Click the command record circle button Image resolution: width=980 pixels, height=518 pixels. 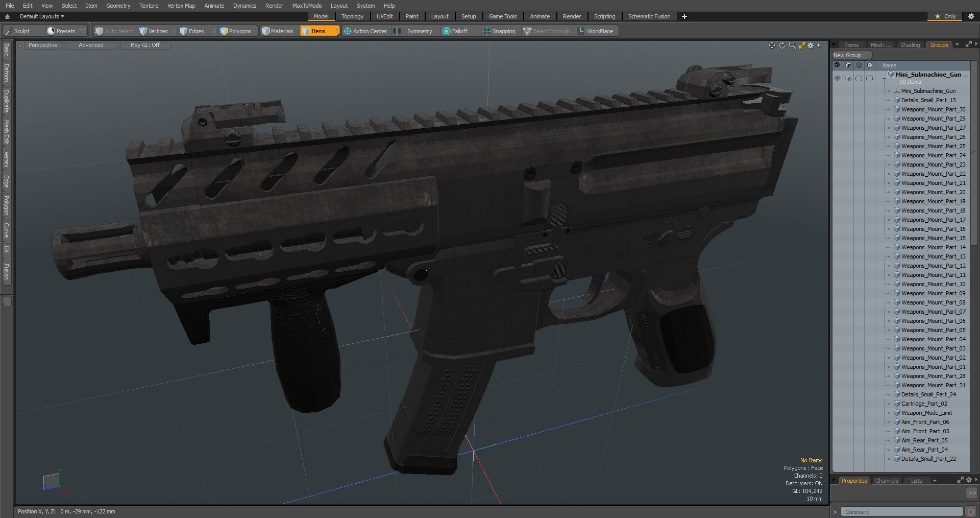[971, 512]
